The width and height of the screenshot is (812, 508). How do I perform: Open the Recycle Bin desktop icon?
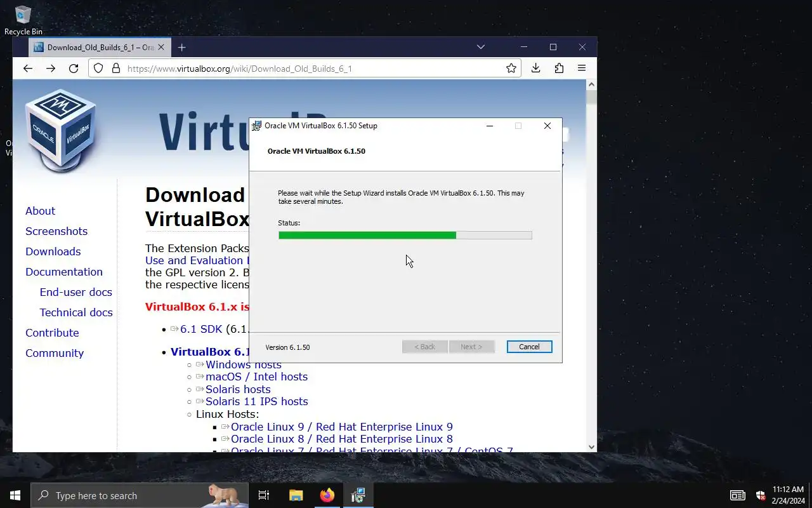23,20
